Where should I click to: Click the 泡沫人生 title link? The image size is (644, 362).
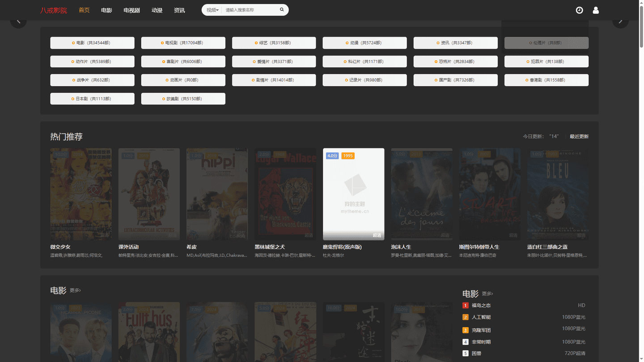click(401, 247)
